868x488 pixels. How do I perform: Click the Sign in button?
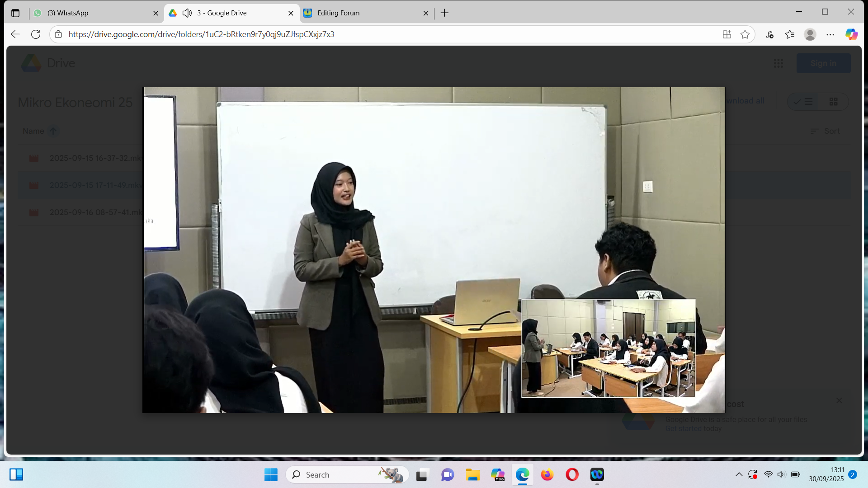(823, 63)
